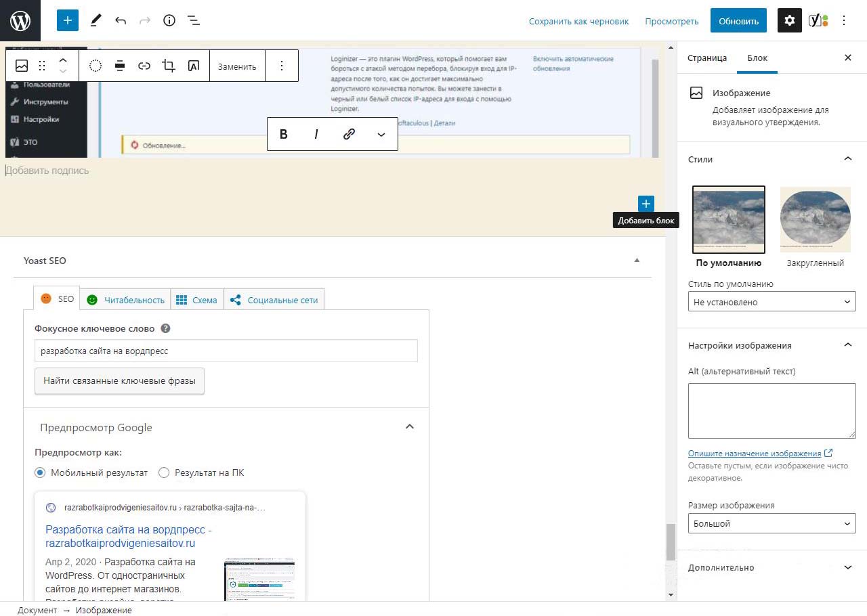Open Yoast SEO icon in top bar
Screen dimensions: 867x616
point(818,20)
